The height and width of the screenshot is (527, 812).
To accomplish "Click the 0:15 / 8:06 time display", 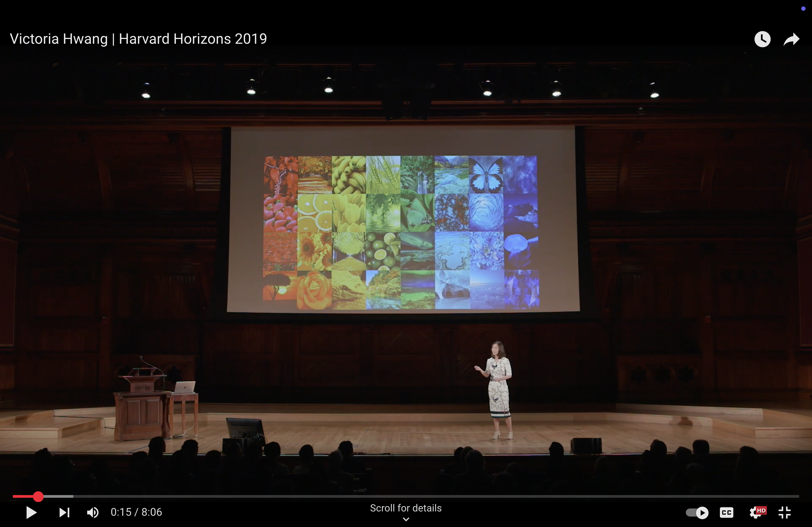I will [x=136, y=512].
